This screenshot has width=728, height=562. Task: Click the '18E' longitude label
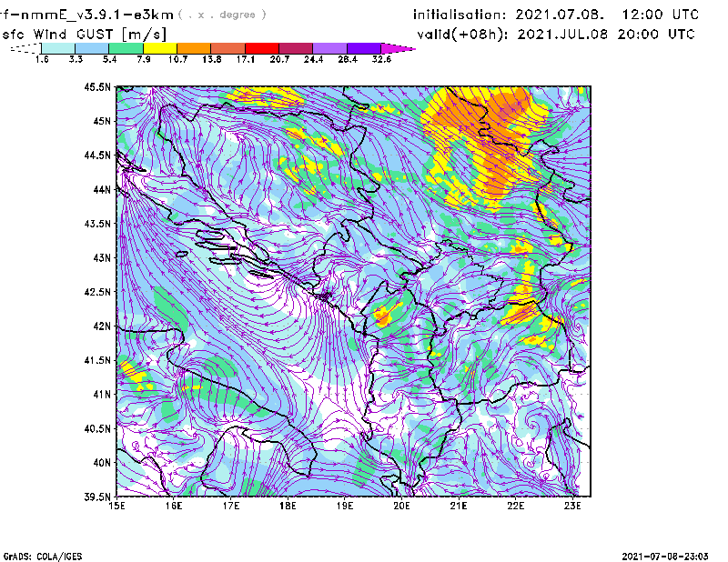click(x=288, y=506)
